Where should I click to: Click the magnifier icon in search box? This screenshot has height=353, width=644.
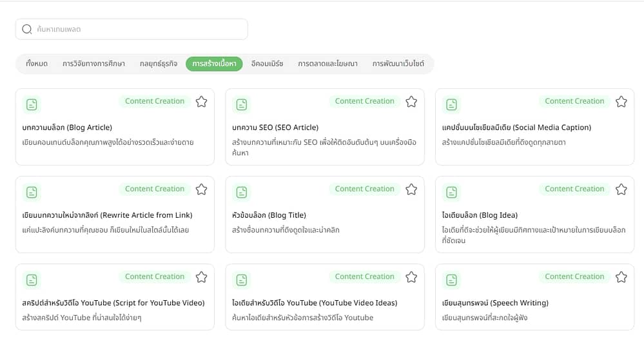tap(27, 29)
